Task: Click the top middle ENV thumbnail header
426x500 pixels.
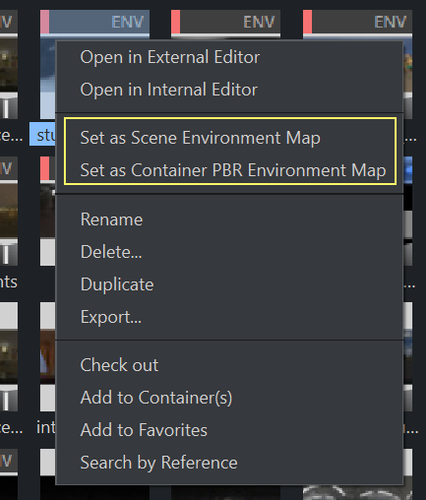Action: pyautogui.click(x=226, y=22)
